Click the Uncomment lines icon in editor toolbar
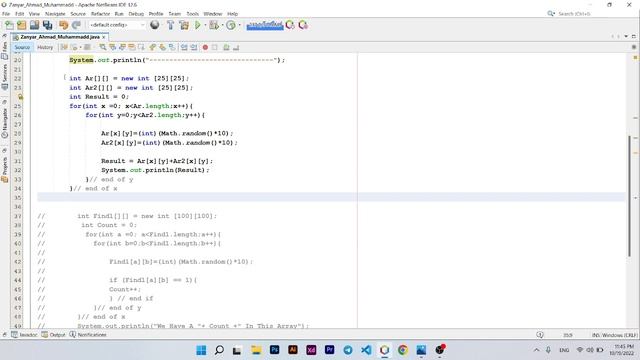 [x=236, y=48]
